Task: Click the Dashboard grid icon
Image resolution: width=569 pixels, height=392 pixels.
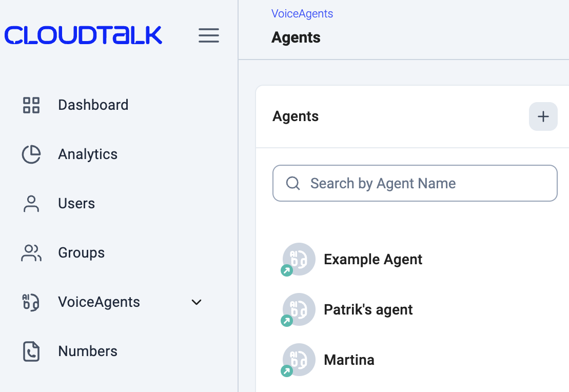Action: coord(31,105)
